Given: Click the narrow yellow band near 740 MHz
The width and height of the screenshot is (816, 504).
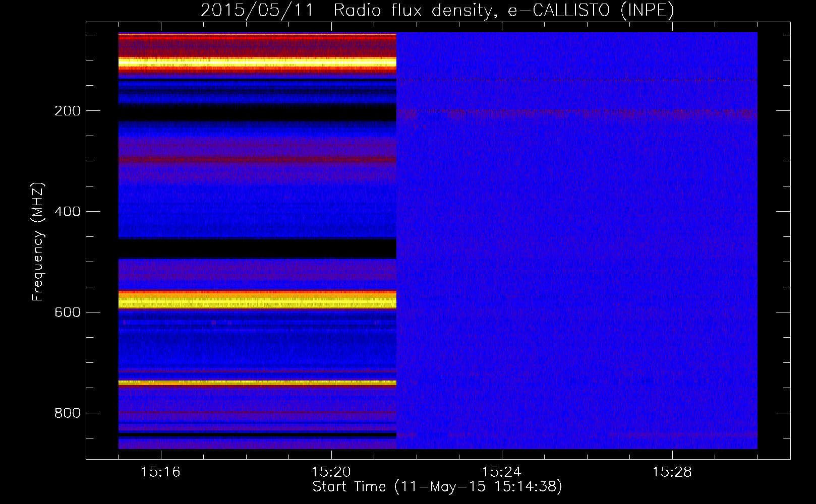Looking at the screenshot, I should pos(257,383).
